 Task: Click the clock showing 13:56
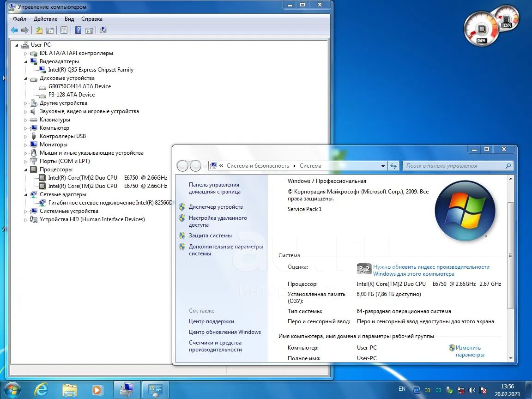point(507,387)
